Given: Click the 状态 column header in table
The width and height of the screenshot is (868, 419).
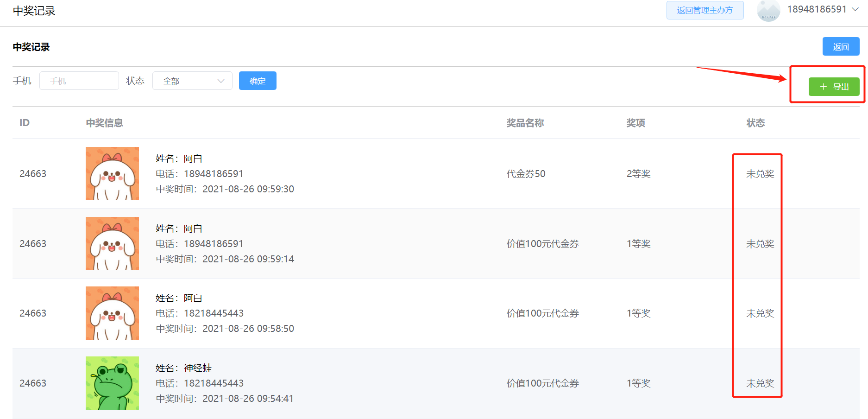Looking at the screenshot, I should (x=755, y=123).
